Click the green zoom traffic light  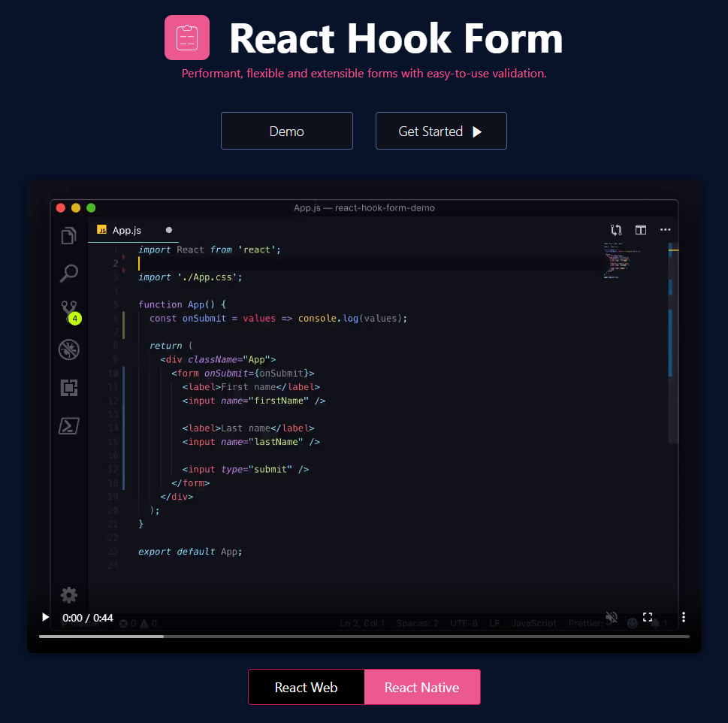(x=91, y=207)
